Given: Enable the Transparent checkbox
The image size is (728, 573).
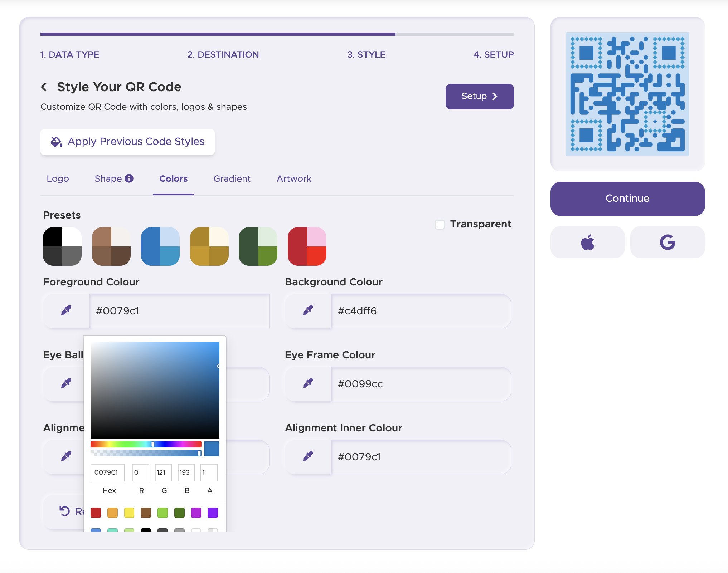Looking at the screenshot, I should [x=440, y=224].
